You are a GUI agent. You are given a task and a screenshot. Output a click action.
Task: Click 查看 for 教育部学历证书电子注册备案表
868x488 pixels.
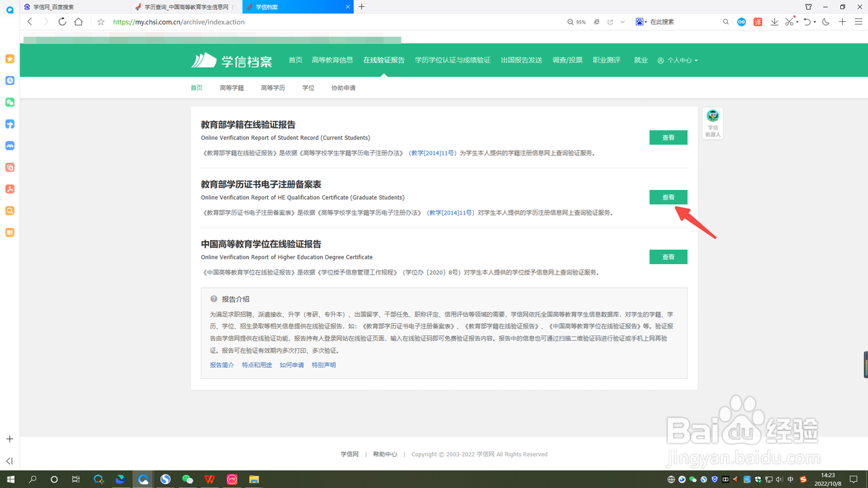(x=668, y=197)
